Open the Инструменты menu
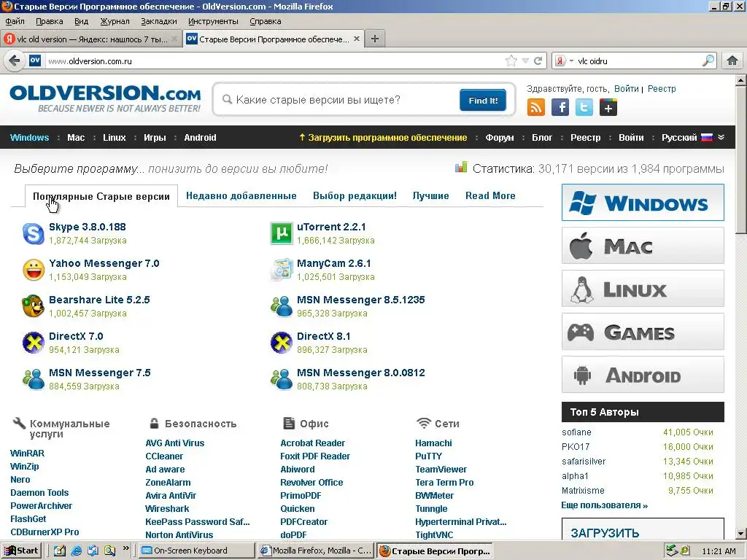 pos(213,21)
